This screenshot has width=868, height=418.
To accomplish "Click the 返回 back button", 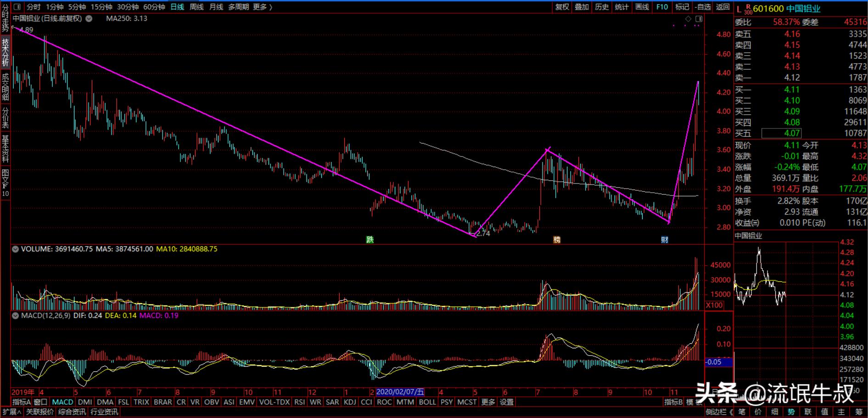I will pos(723,7).
